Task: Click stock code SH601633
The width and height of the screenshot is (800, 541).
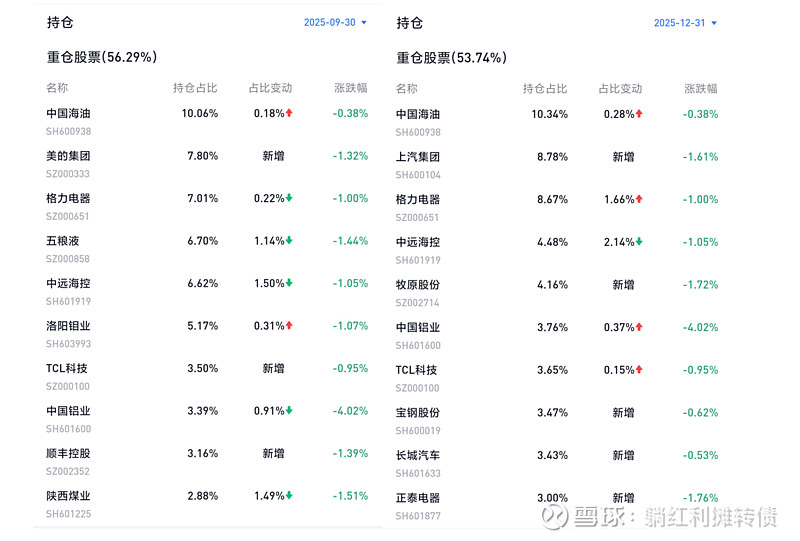Action: [x=418, y=474]
